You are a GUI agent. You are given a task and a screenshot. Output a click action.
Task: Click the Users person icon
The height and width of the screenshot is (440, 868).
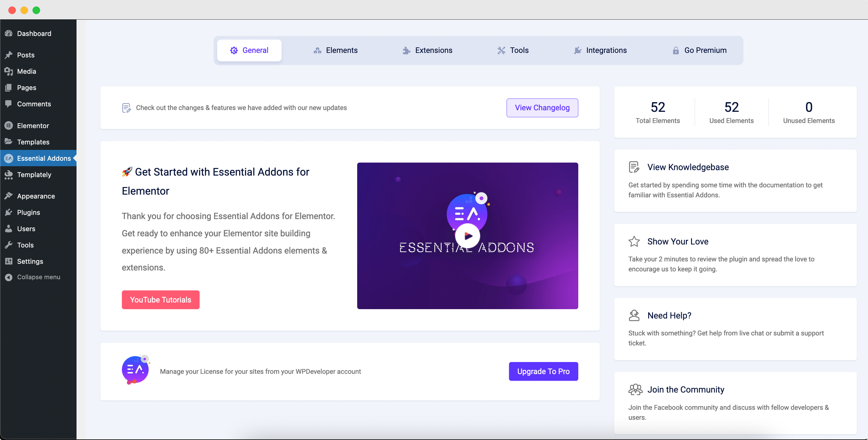point(8,228)
